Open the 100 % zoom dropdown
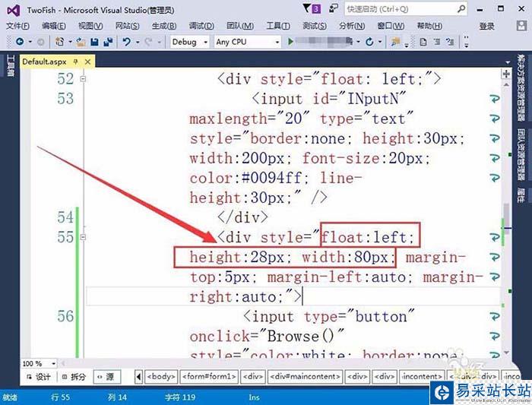The height and width of the screenshot is (405, 532). [54, 364]
